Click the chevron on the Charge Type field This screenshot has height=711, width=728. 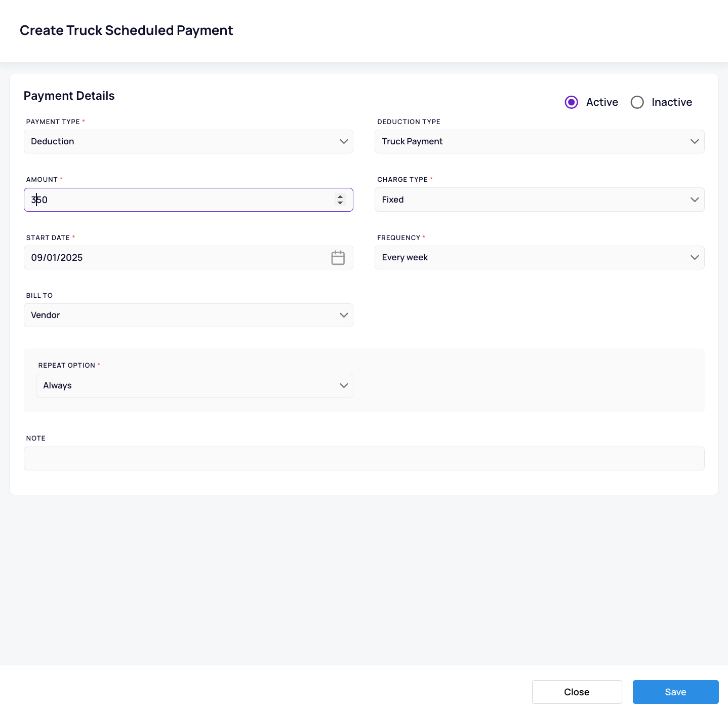pyautogui.click(x=695, y=200)
